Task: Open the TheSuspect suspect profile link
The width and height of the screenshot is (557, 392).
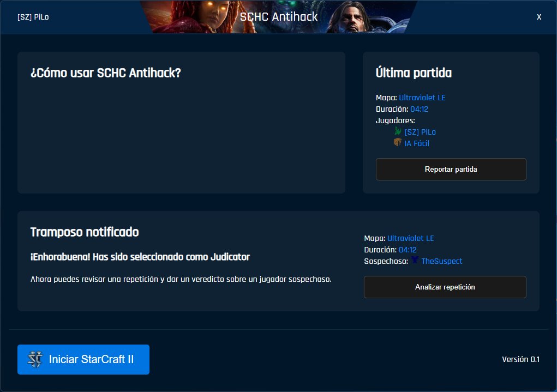Action: click(441, 261)
